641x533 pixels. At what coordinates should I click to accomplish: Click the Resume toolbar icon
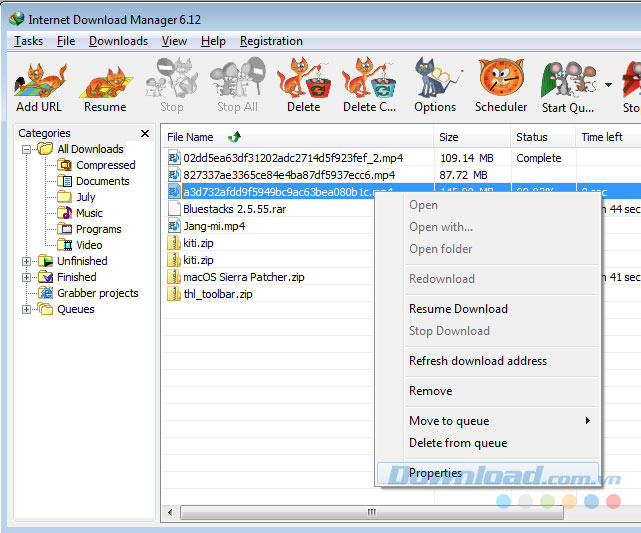(x=105, y=88)
